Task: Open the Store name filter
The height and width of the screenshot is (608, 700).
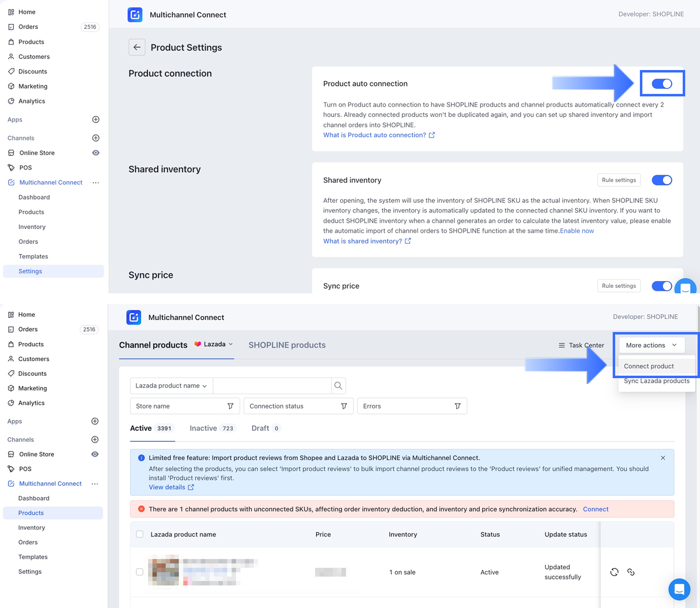Action: click(x=184, y=406)
